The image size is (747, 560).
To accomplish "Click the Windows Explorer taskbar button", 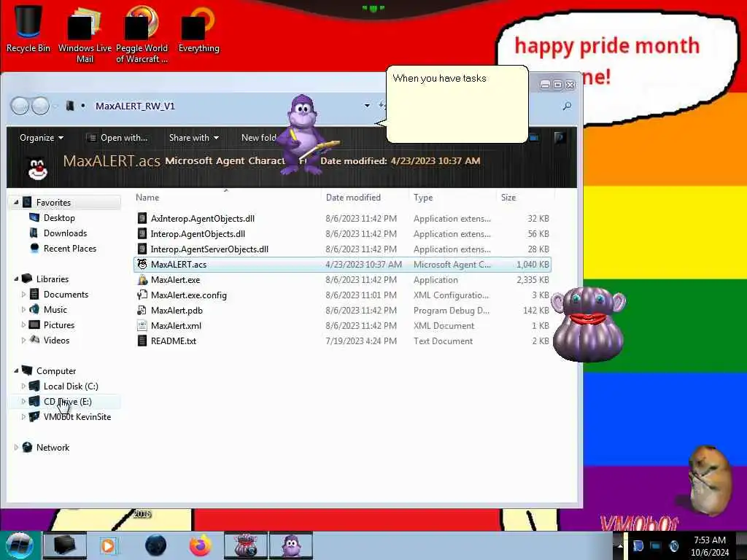I will [x=65, y=545].
